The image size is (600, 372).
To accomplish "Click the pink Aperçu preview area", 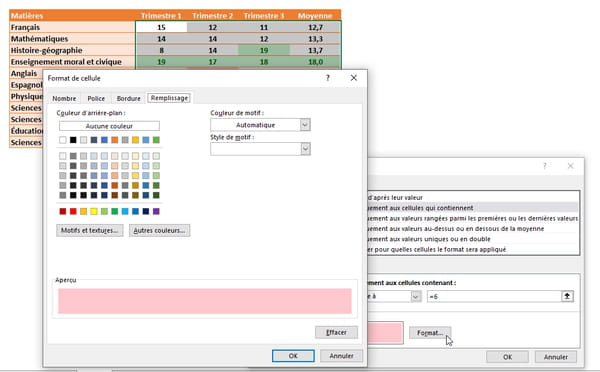I will [x=205, y=301].
